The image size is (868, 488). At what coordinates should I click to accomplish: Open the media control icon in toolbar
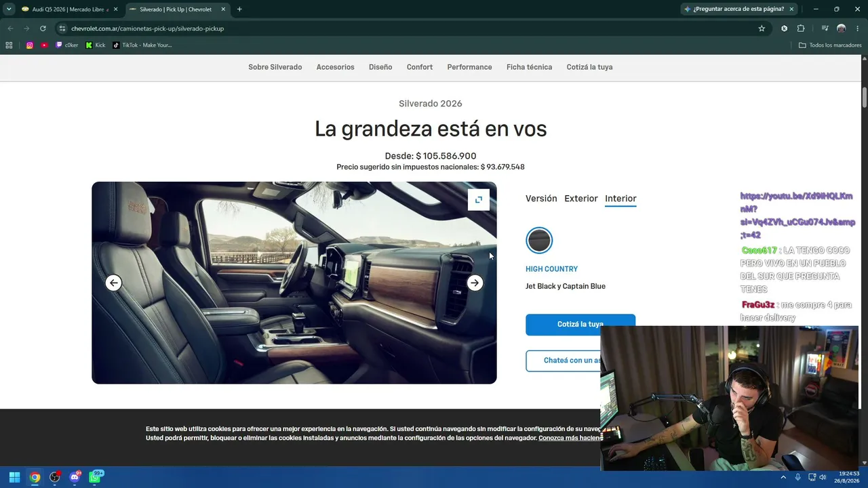point(825,28)
